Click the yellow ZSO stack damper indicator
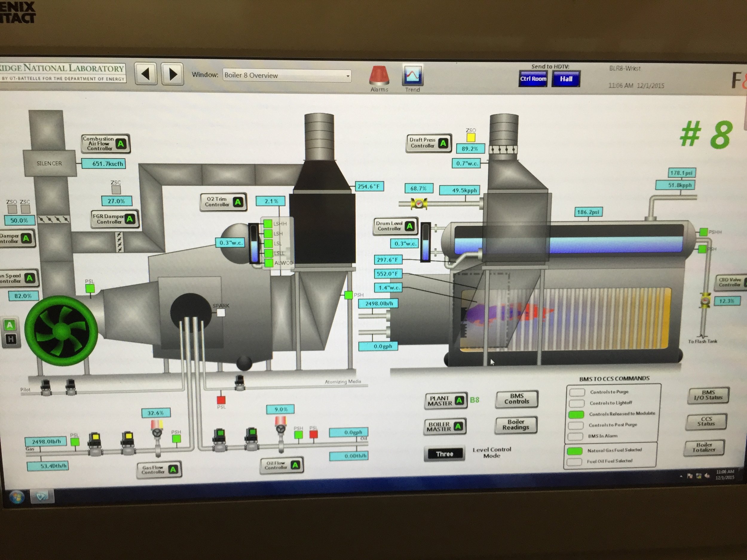747x560 pixels. point(471,138)
